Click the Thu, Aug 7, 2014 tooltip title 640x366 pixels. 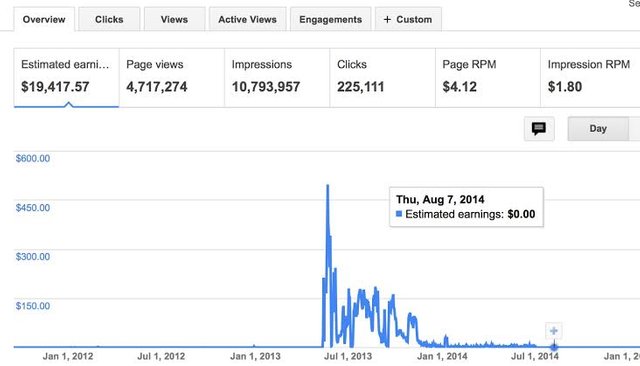tap(440, 200)
